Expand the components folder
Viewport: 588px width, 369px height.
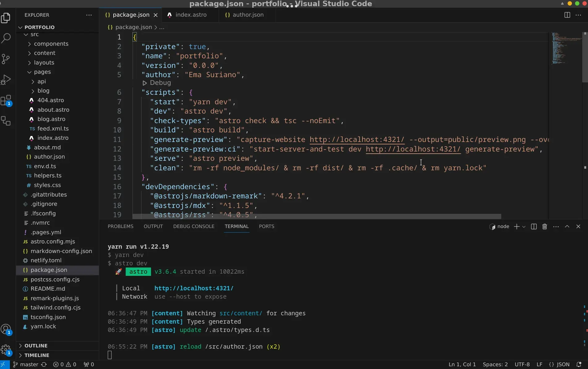[x=51, y=44]
